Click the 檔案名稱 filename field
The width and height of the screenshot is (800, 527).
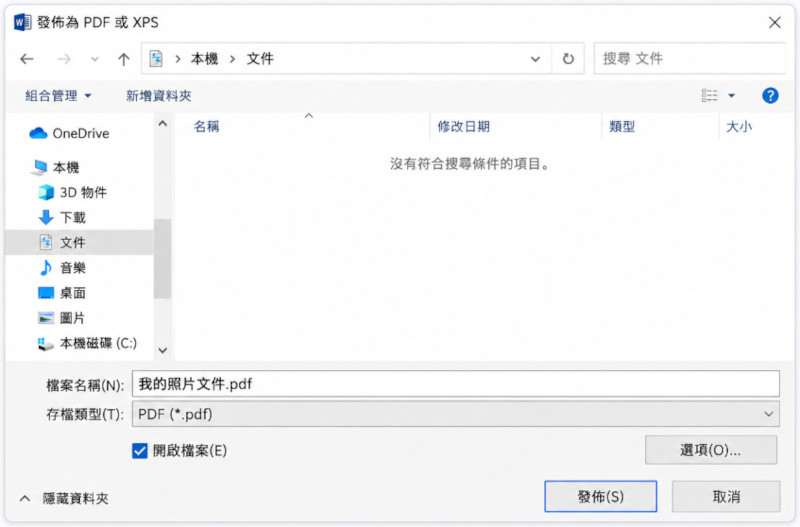coord(456,384)
